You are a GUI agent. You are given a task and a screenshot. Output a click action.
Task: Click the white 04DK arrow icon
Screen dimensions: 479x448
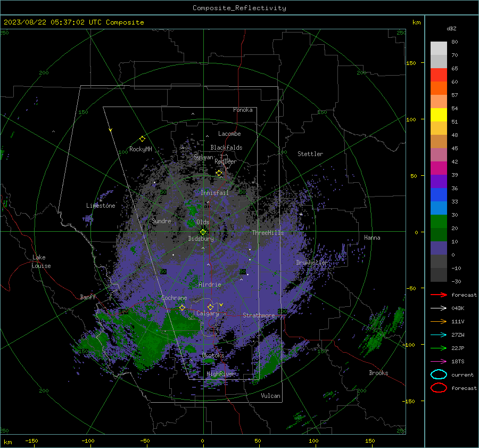point(439,308)
